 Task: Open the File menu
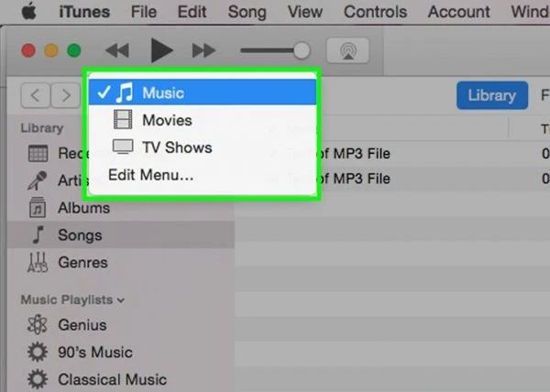click(144, 12)
